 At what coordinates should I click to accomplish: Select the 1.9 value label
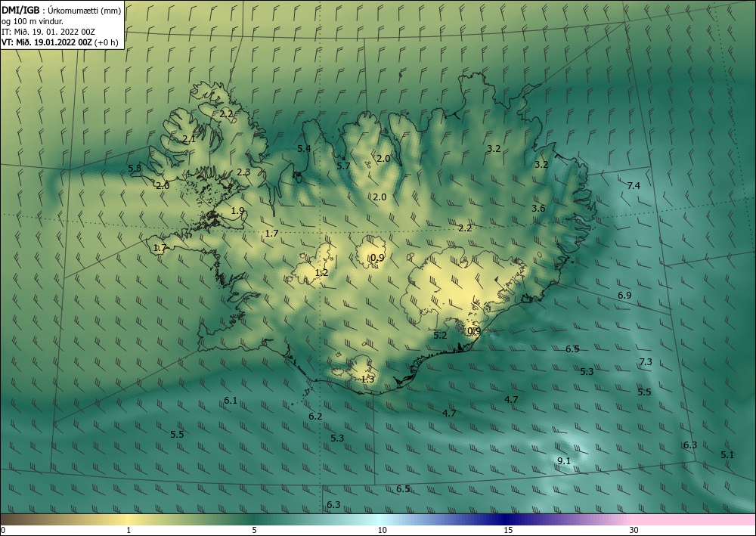(237, 211)
